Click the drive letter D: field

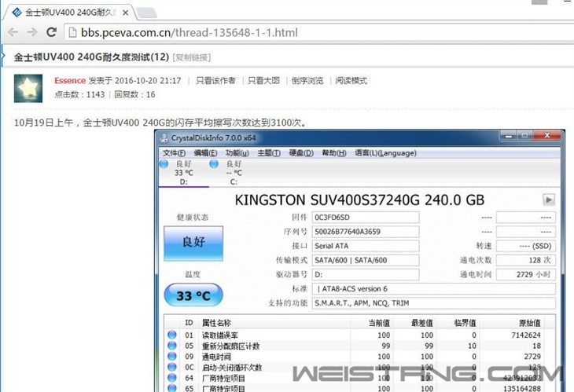pos(366,274)
